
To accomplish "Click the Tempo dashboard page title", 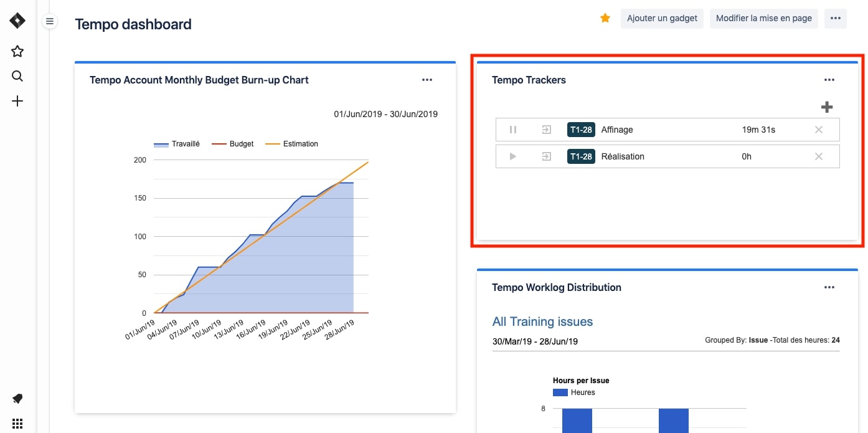I will point(133,24).
